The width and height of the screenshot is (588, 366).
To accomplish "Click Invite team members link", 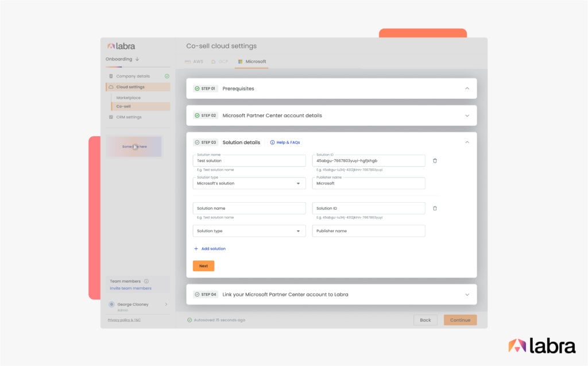I will tap(130, 288).
